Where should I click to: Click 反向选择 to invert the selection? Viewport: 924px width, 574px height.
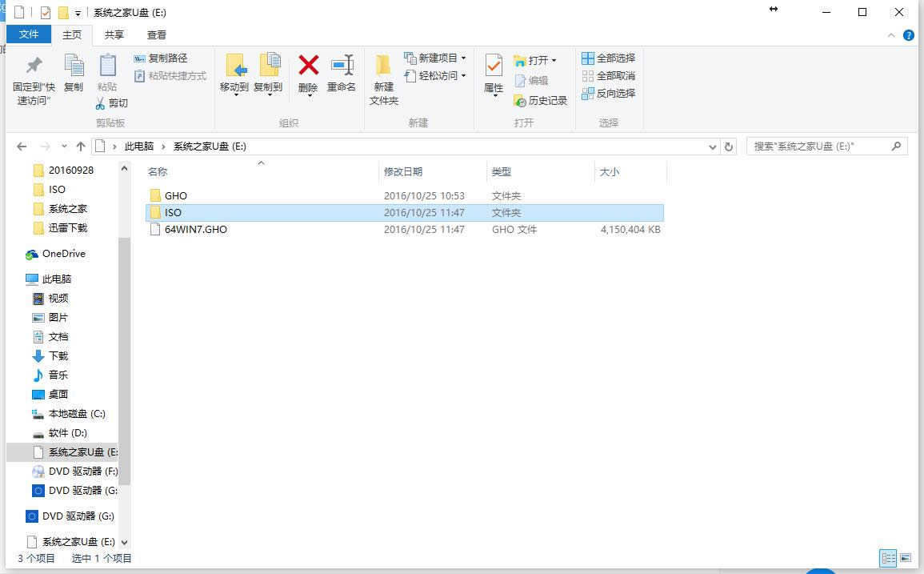pos(610,93)
